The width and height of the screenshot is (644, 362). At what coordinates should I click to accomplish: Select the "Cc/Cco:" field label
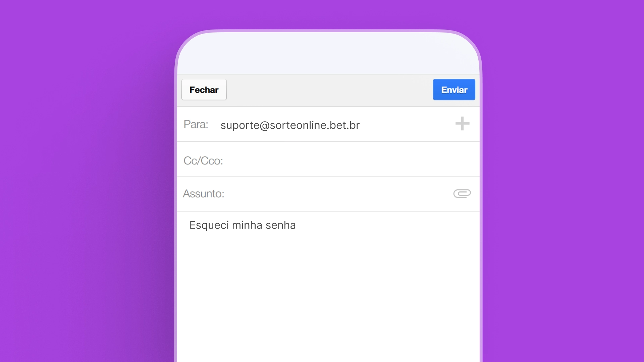point(203,161)
